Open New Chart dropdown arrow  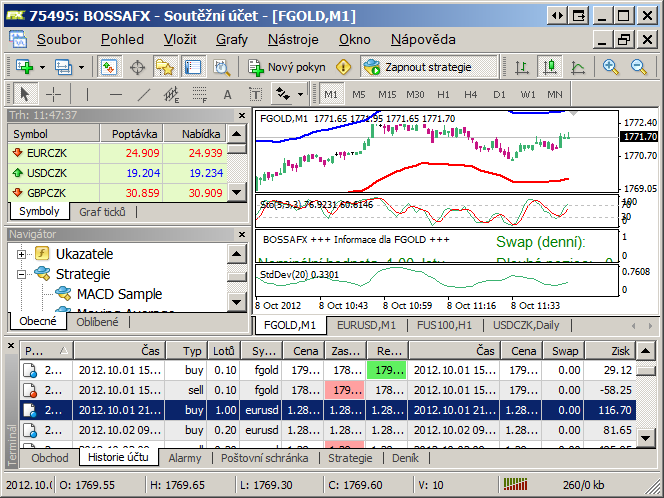42,67
